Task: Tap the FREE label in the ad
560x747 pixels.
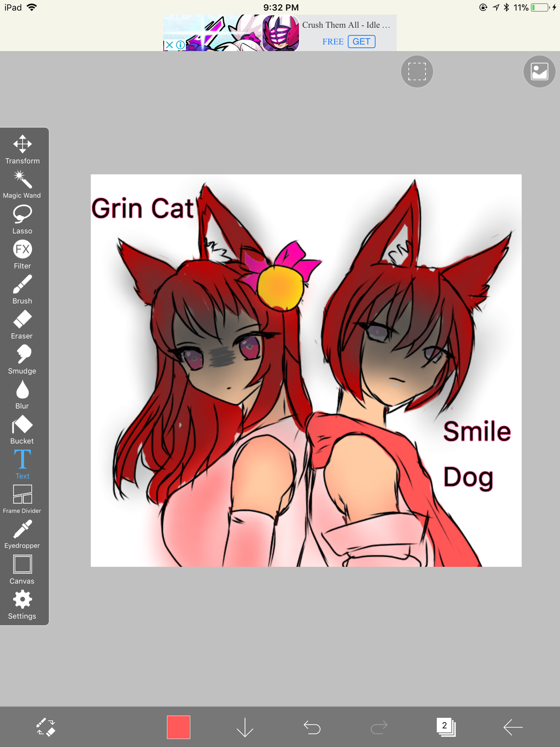Action: pos(333,42)
